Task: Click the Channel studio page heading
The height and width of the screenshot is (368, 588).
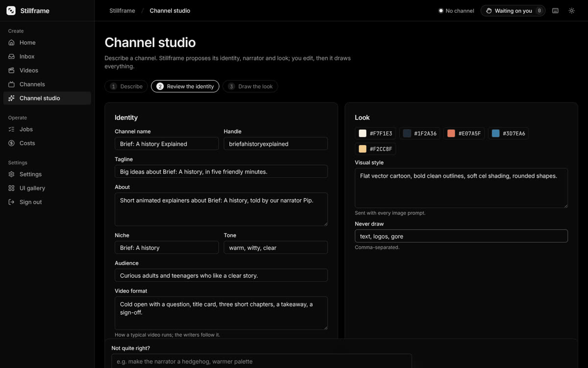Action: (x=150, y=42)
